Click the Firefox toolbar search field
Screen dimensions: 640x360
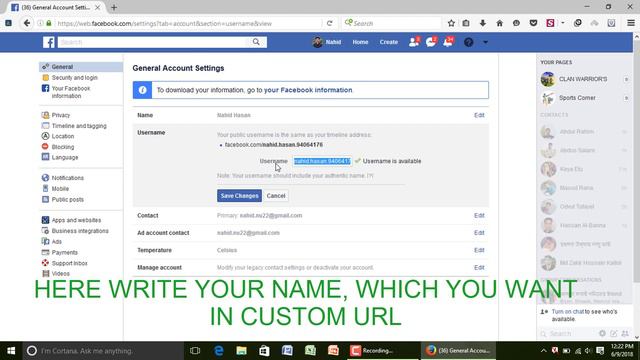click(x=392, y=23)
